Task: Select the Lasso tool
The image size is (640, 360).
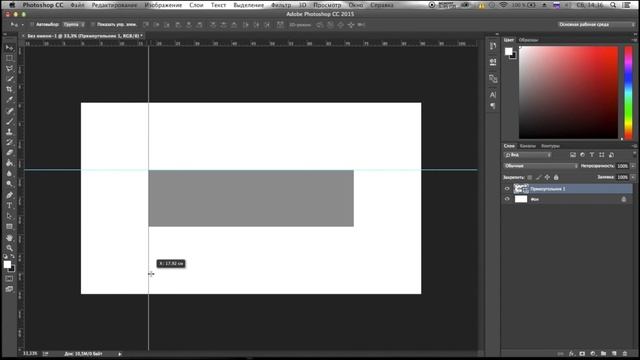Action: pyautogui.click(x=9, y=69)
